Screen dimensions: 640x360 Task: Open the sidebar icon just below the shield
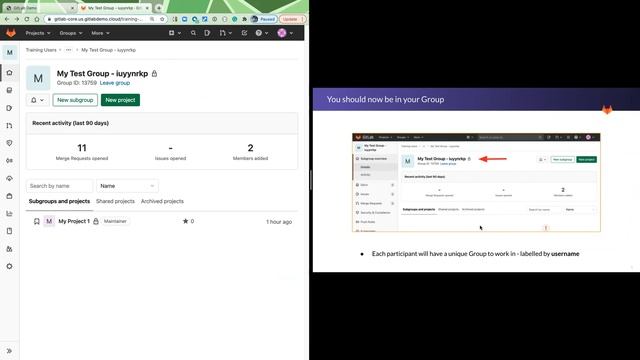click(9, 161)
